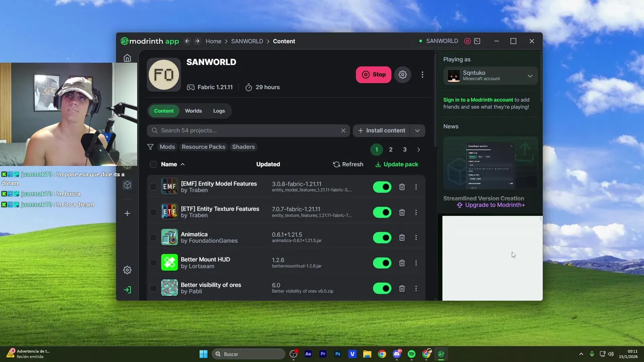Open the Home icon in Modrinth sidebar
644x362 pixels.
click(x=127, y=58)
